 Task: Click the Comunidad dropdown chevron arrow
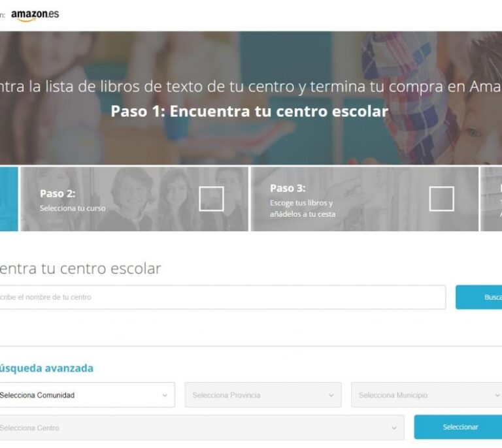(165, 395)
